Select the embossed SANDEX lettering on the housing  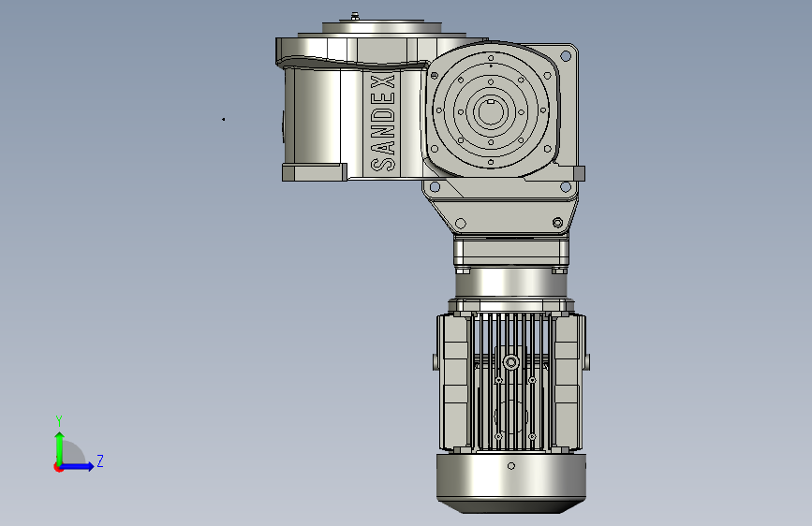[383, 124]
